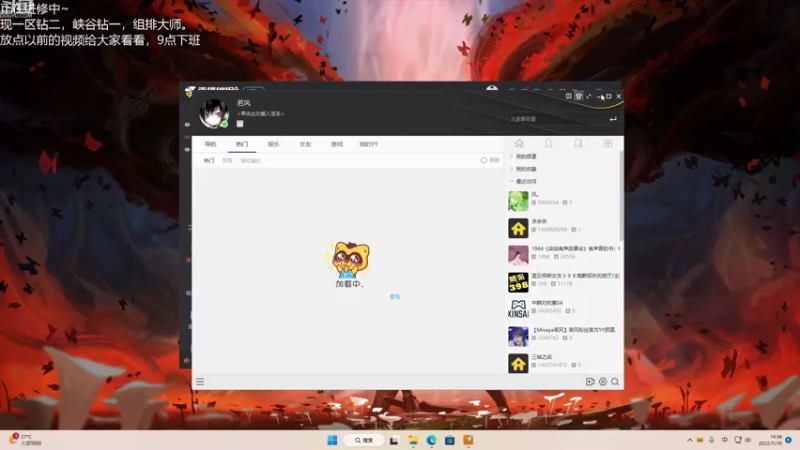
Task: Open the Windows Start menu
Action: pos(332,440)
